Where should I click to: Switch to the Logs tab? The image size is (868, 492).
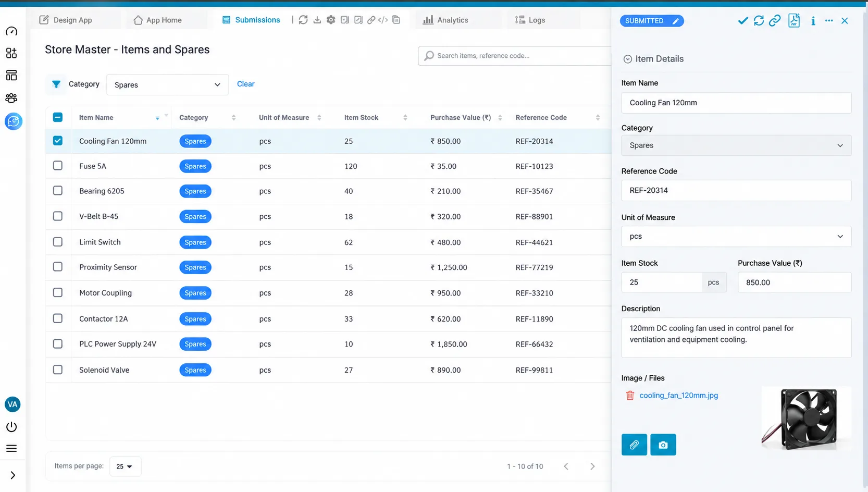point(530,20)
